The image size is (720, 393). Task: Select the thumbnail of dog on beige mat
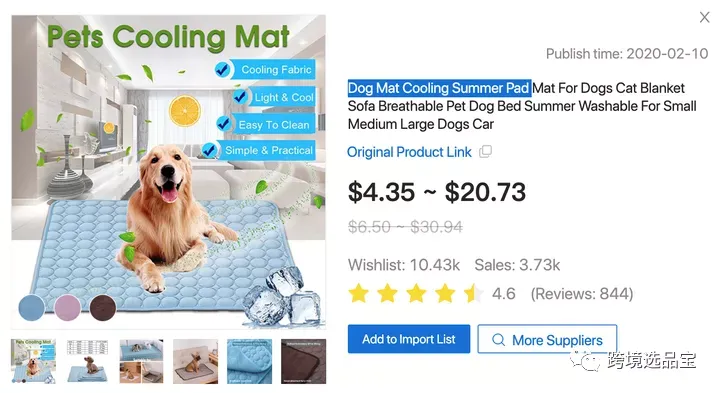[196, 361]
